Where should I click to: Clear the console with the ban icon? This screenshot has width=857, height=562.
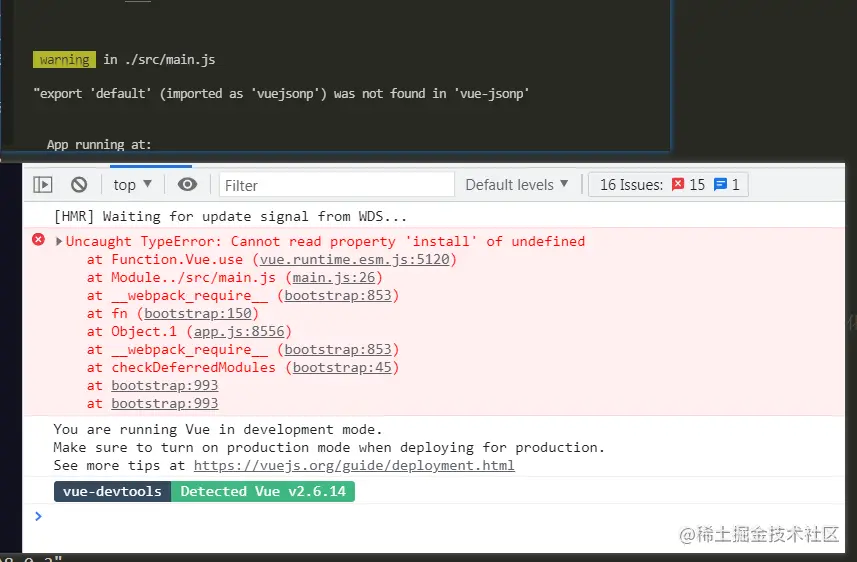[x=79, y=185]
